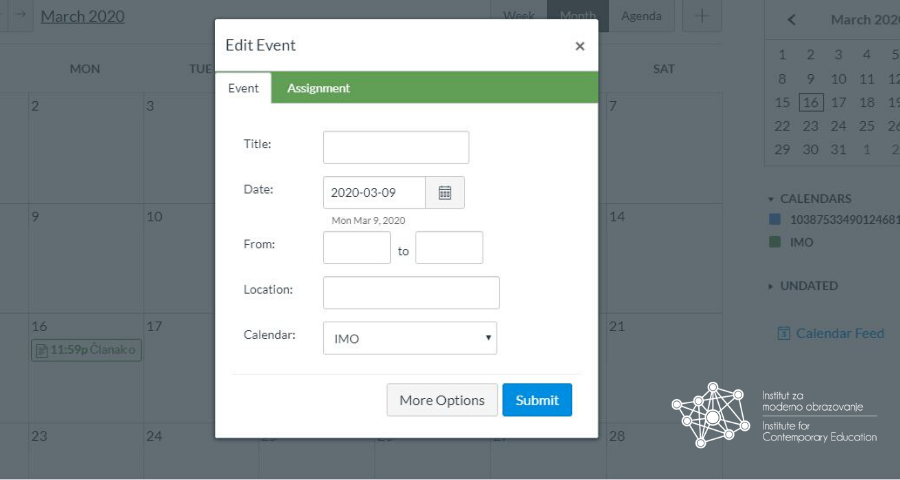Open the date picker calendar icon
Screen dimensions: 900x480
(x=445, y=192)
